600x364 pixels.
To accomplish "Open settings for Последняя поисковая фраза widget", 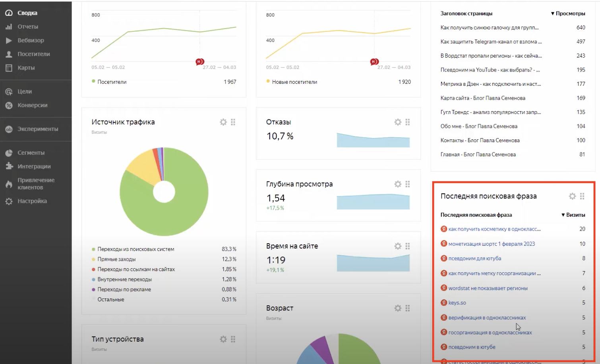I will [x=572, y=196].
